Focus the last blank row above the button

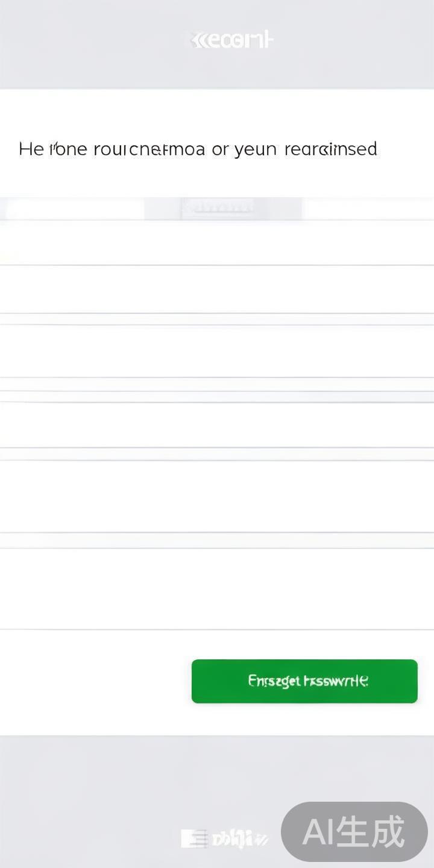217,589
